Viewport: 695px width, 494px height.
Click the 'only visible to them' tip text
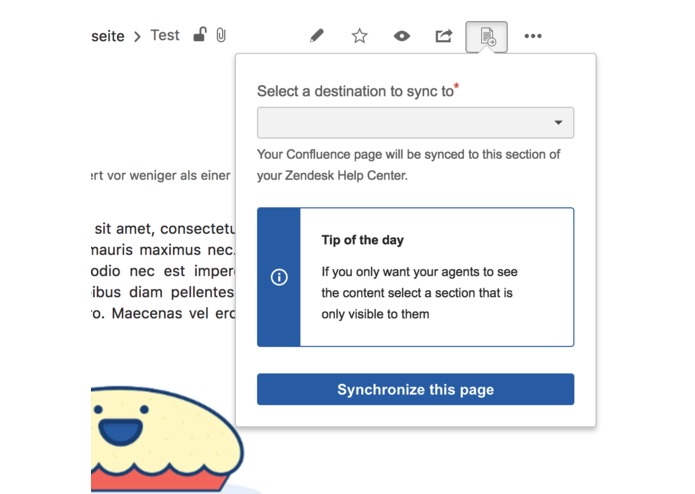tap(375, 314)
